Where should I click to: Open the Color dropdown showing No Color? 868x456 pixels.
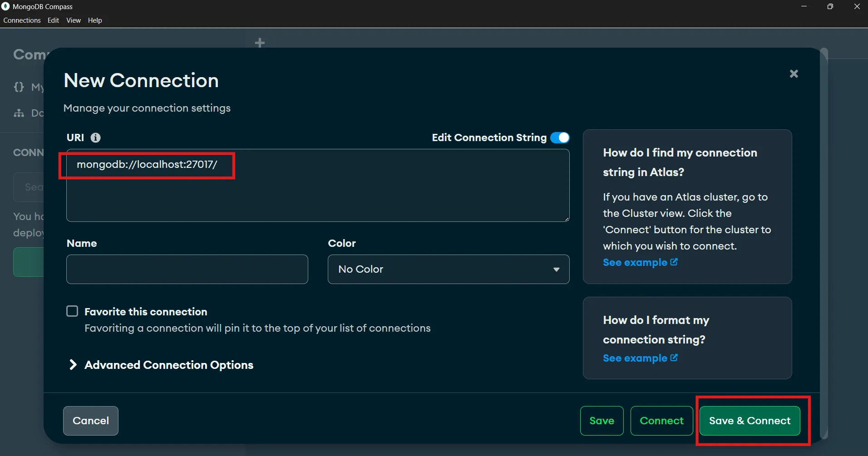tap(449, 269)
